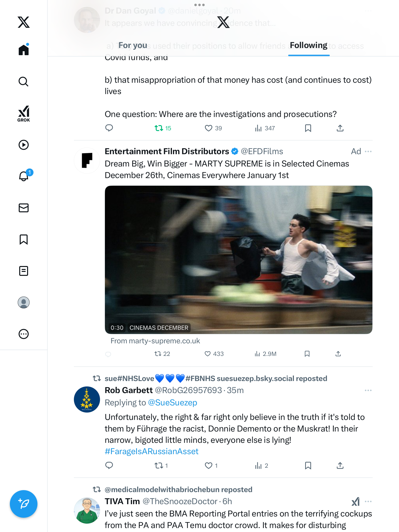Open the @SueSuezep mention link

tap(172, 402)
